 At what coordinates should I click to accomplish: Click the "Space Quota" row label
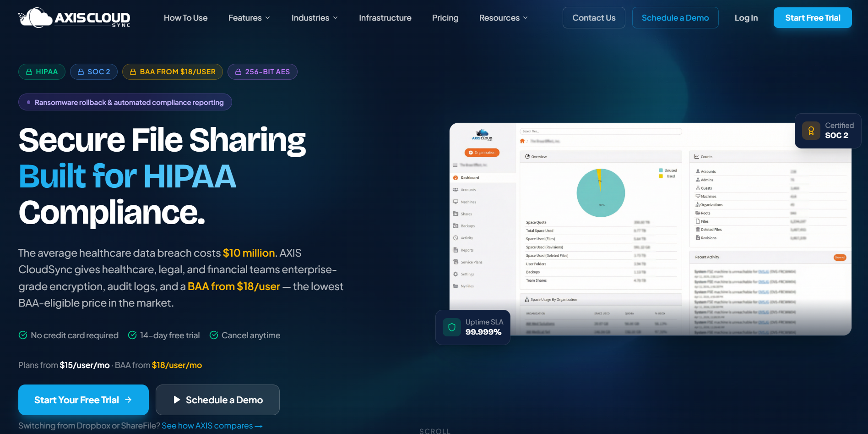tap(536, 222)
